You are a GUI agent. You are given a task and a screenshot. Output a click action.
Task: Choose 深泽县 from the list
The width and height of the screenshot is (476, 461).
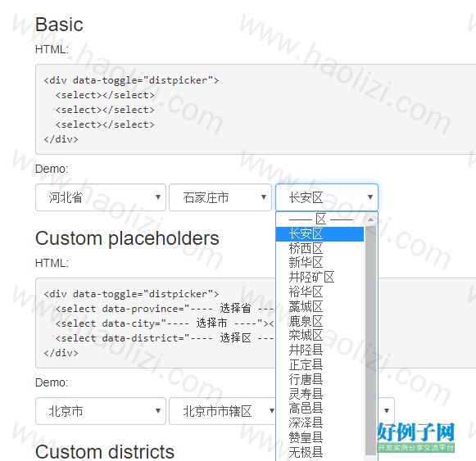coord(320,423)
